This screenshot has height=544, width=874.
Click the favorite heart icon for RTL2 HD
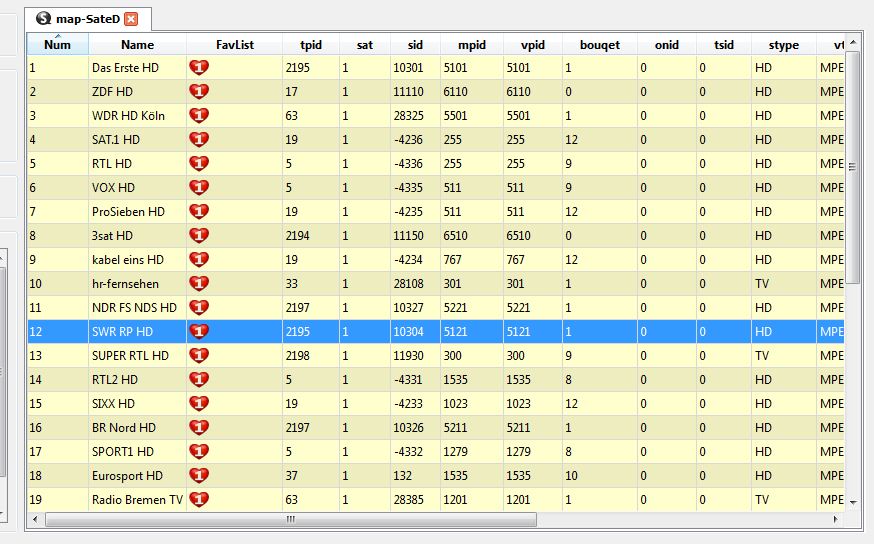click(199, 379)
